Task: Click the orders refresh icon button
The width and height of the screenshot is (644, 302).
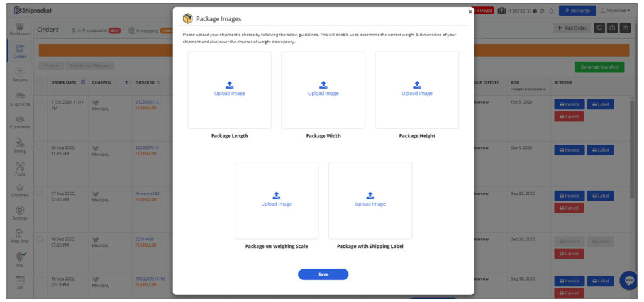Action: coord(599,28)
